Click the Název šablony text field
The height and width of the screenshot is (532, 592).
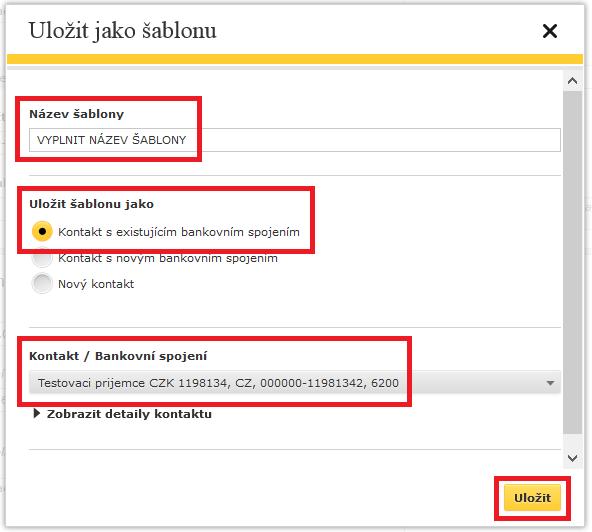coord(294,140)
